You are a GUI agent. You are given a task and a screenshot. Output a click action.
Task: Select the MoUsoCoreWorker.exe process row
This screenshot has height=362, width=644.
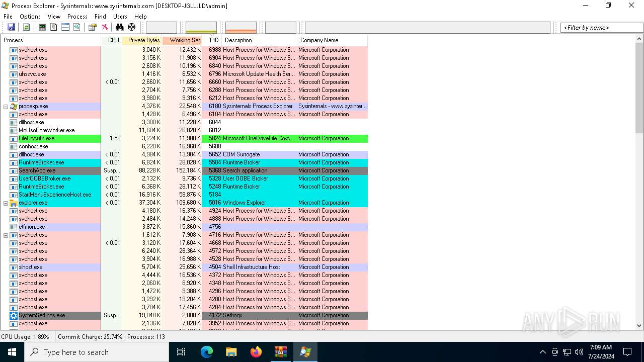pos(184,130)
